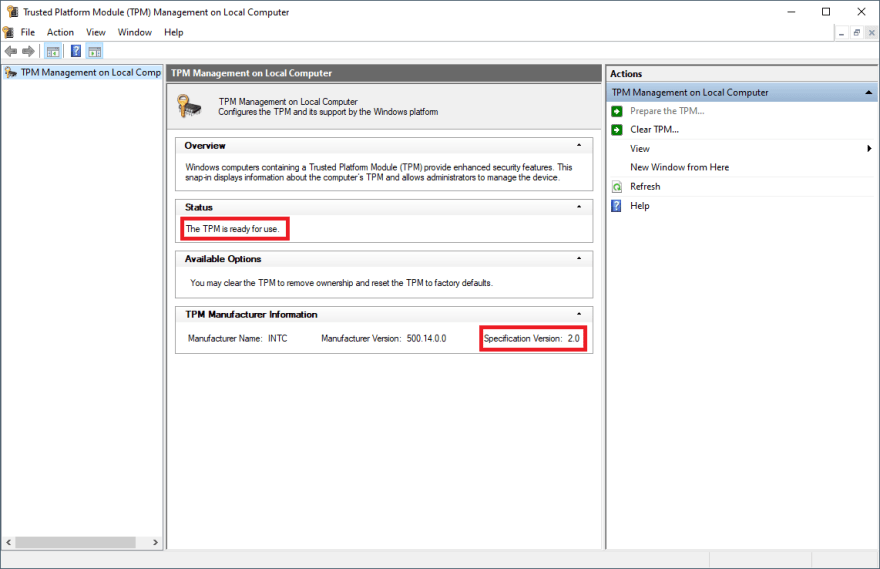Collapse the TPM Manufacturer Information section
880x569 pixels.
579,314
